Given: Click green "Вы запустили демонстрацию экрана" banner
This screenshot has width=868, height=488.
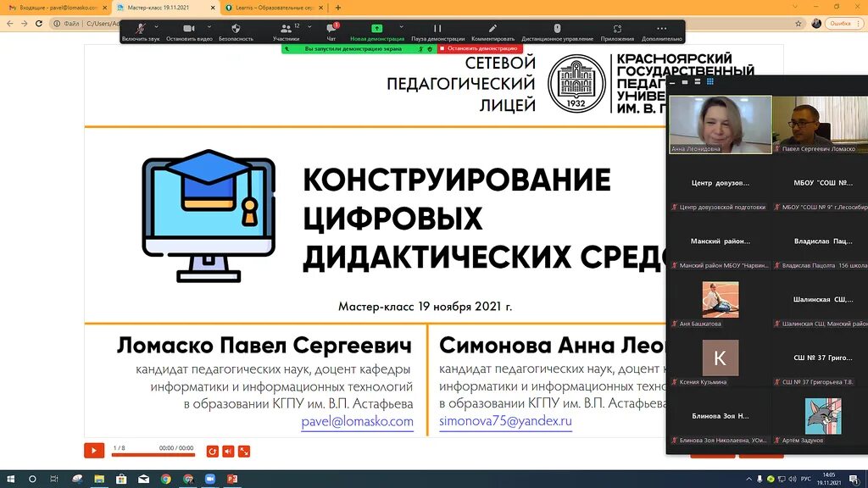Looking at the screenshot, I should click(x=353, y=48).
